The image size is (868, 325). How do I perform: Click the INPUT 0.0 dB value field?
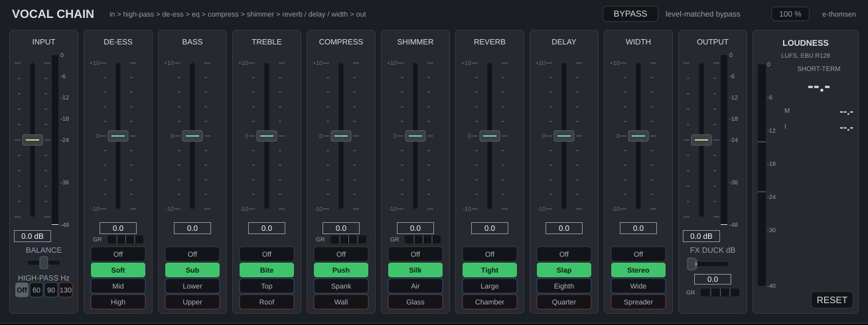coord(33,236)
